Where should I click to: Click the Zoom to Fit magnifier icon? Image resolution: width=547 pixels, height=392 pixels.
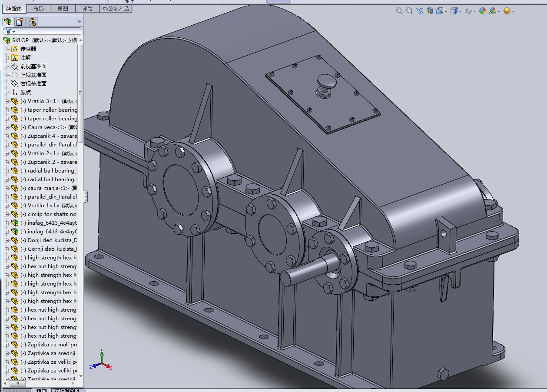pos(400,11)
